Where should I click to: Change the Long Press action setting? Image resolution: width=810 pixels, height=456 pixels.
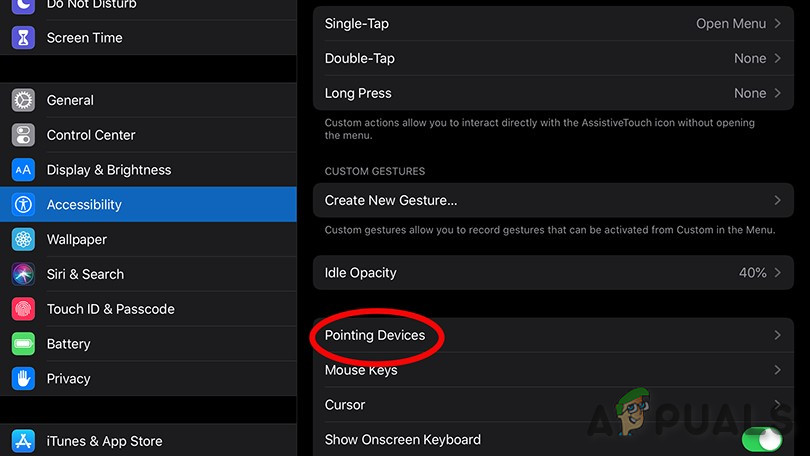click(553, 93)
